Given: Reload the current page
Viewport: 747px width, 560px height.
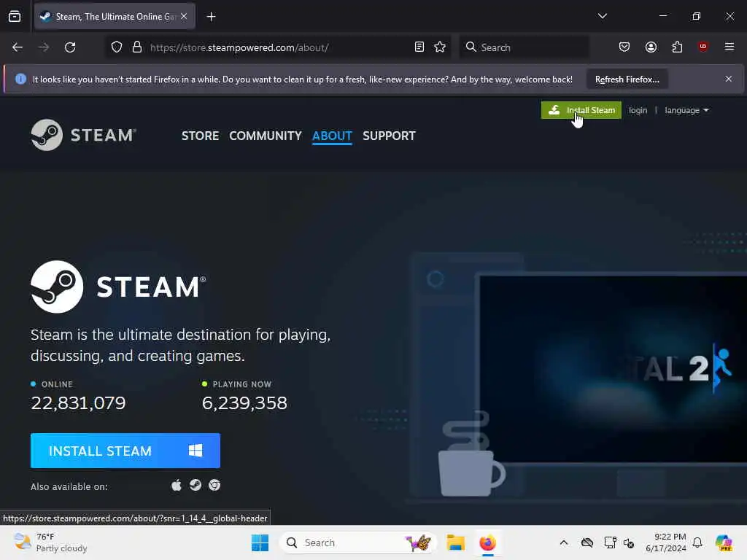Looking at the screenshot, I should click(70, 47).
